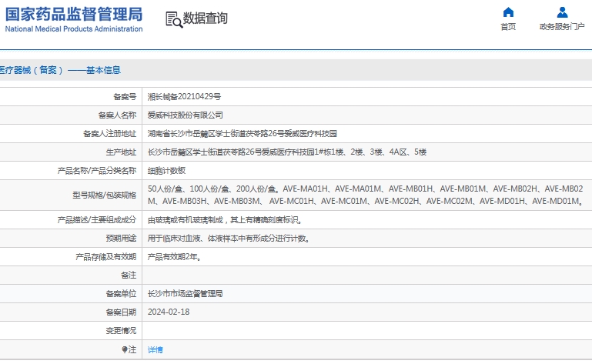Click the 政务服务门户 text label

[562, 27]
